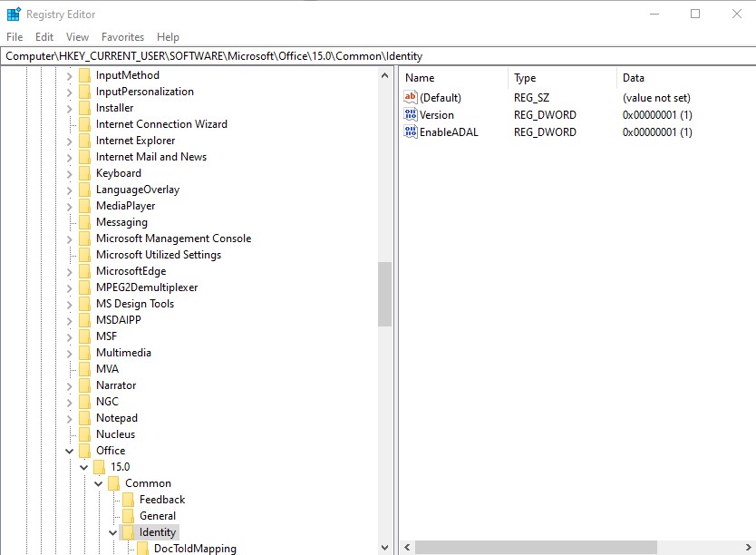This screenshot has height=555, width=756.
Task: Collapse the Identity key
Action: click(112, 532)
